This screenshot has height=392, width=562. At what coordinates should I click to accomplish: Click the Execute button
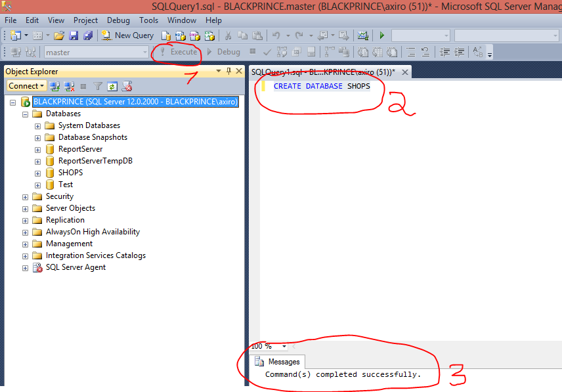tap(178, 52)
